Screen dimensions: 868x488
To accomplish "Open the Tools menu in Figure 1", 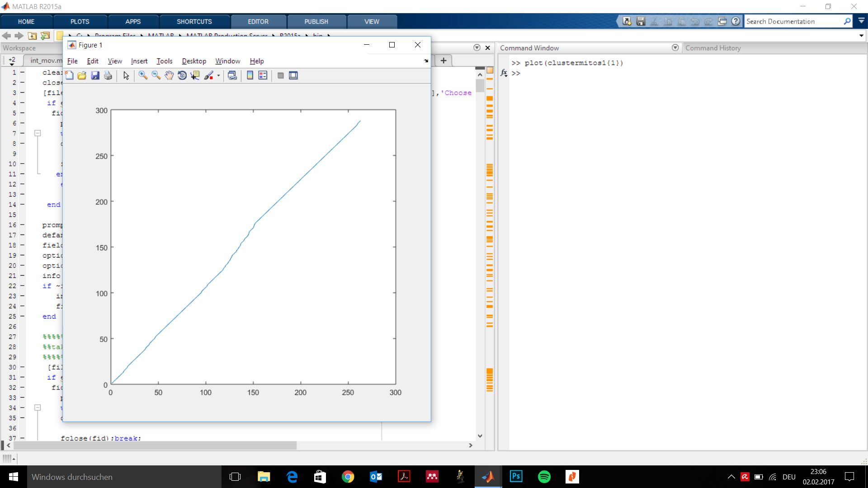I will pyautogui.click(x=164, y=61).
